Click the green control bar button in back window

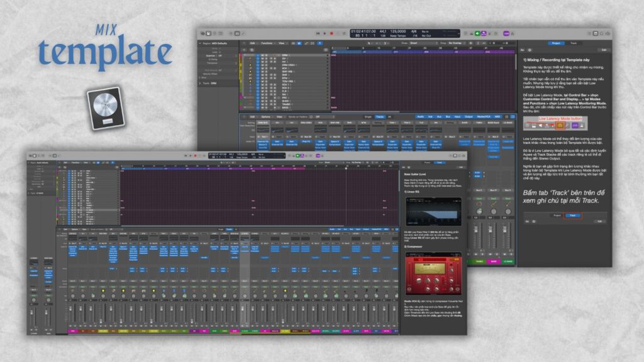pos(477,33)
